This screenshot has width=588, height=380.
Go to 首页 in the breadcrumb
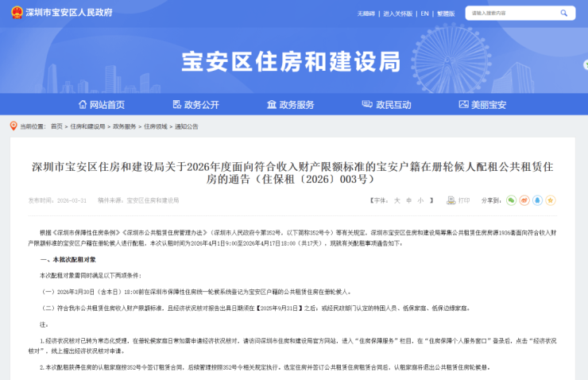(x=56, y=126)
